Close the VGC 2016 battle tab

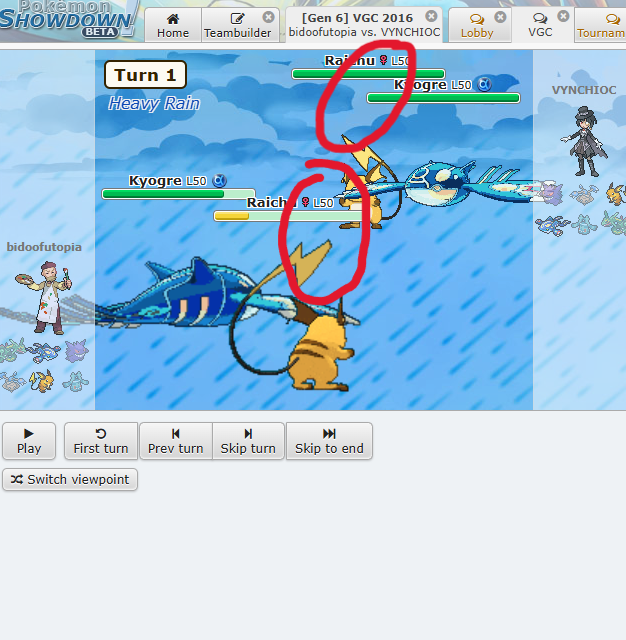tap(431, 16)
